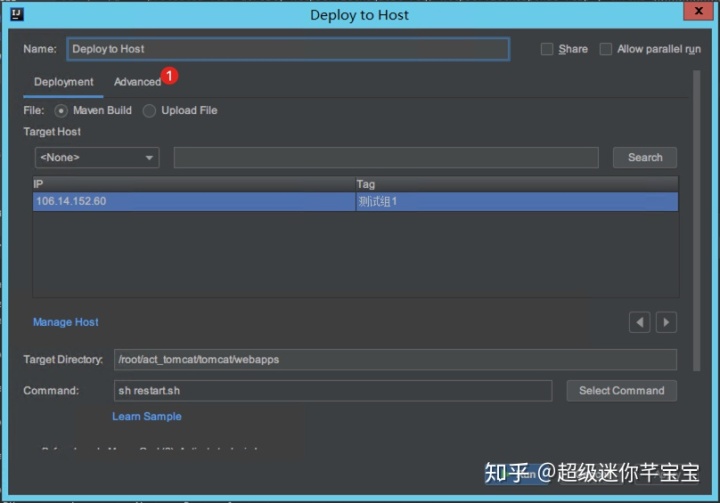Open the Learn Sample link

point(147,416)
